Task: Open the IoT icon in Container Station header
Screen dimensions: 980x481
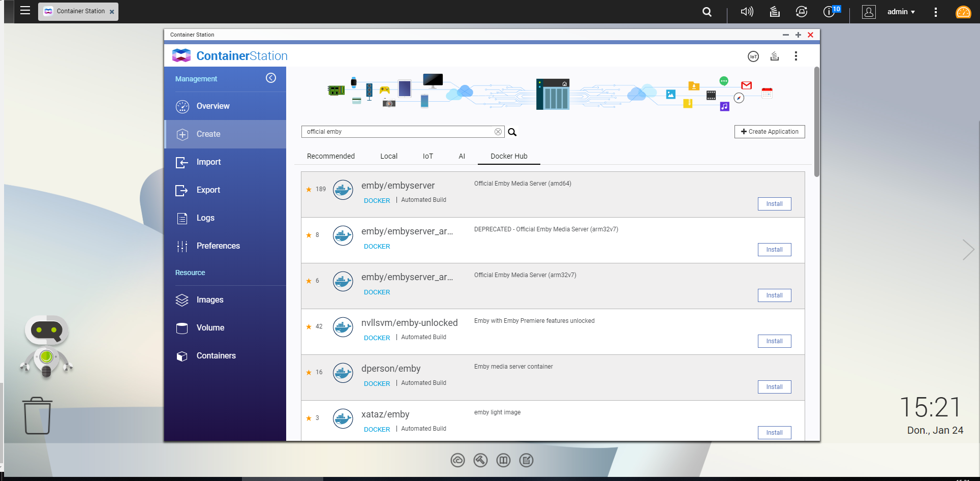Action: coord(753,56)
